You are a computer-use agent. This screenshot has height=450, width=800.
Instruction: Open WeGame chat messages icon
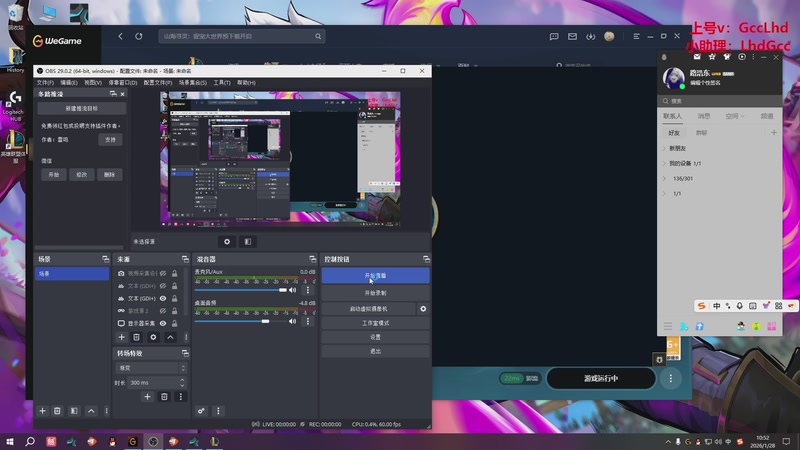pos(554,36)
